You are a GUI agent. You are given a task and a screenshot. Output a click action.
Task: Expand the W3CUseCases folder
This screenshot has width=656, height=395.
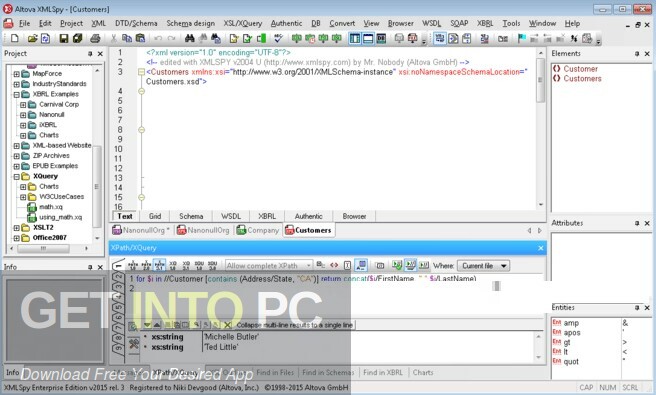click(x=23, y=197)
